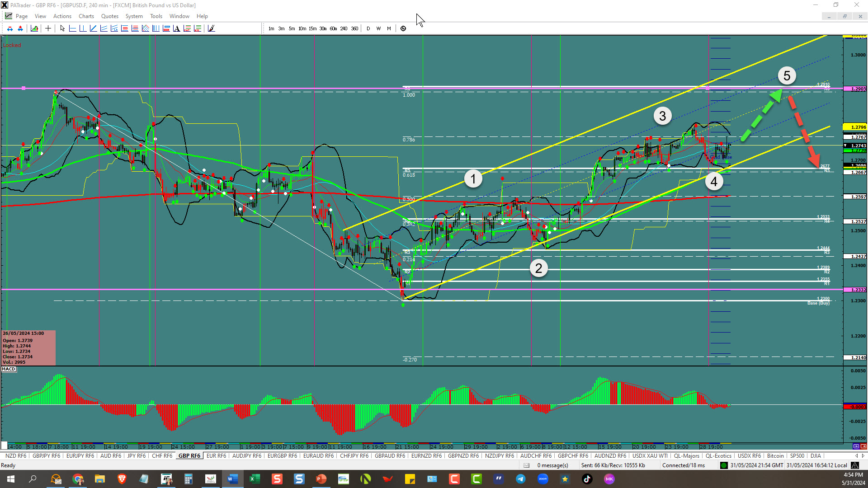This screenshot has width=868, height=488.
Task: Select the HSL levels tool
Action: click(198, 28)
